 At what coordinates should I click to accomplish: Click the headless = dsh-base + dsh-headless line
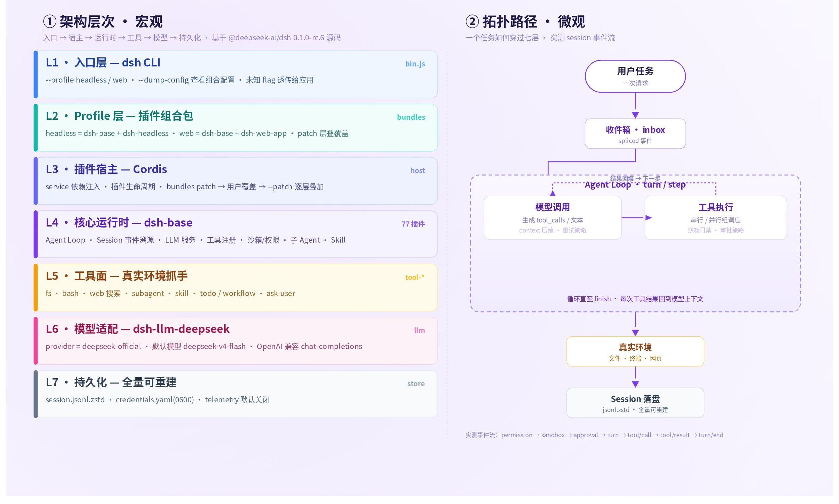(197, 134)
